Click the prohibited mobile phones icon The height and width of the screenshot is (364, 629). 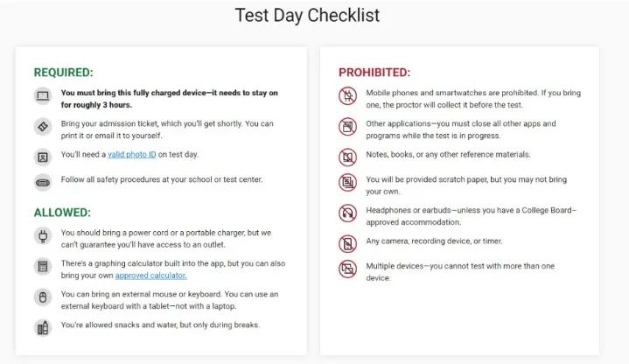tap(348, 96)
